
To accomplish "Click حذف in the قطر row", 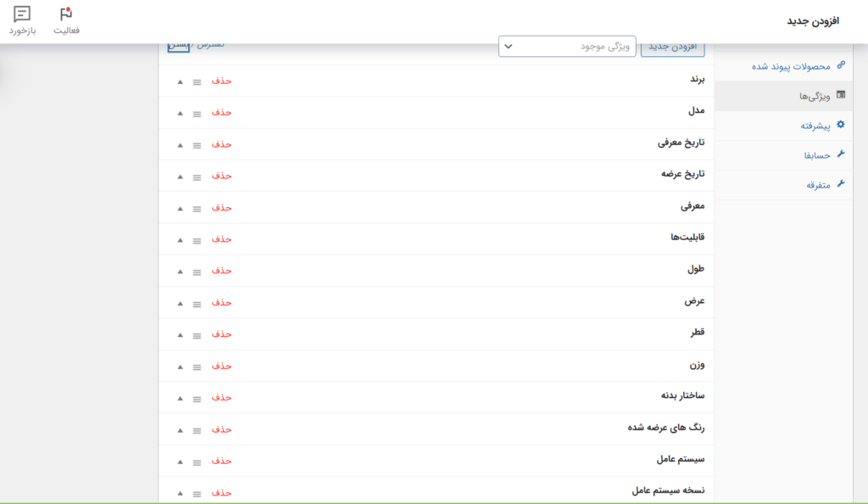I will 221,334.
